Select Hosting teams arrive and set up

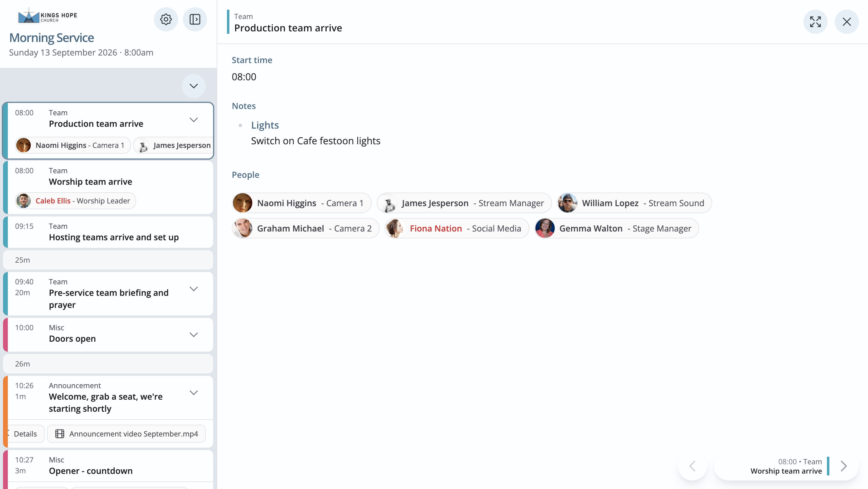click(108, 232)
